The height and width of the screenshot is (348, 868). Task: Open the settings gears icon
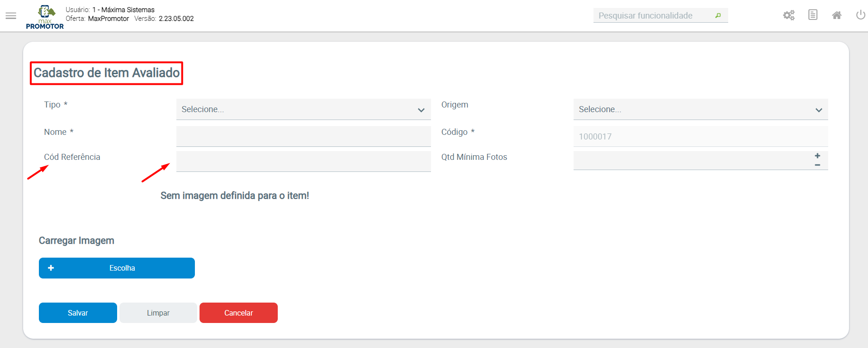click(789, 15)
